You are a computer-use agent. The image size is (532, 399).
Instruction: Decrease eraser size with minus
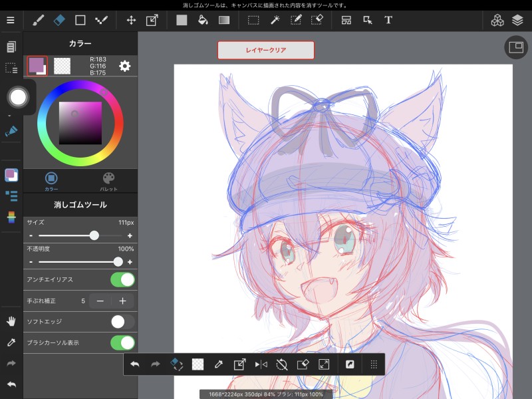tap(31, 235)
